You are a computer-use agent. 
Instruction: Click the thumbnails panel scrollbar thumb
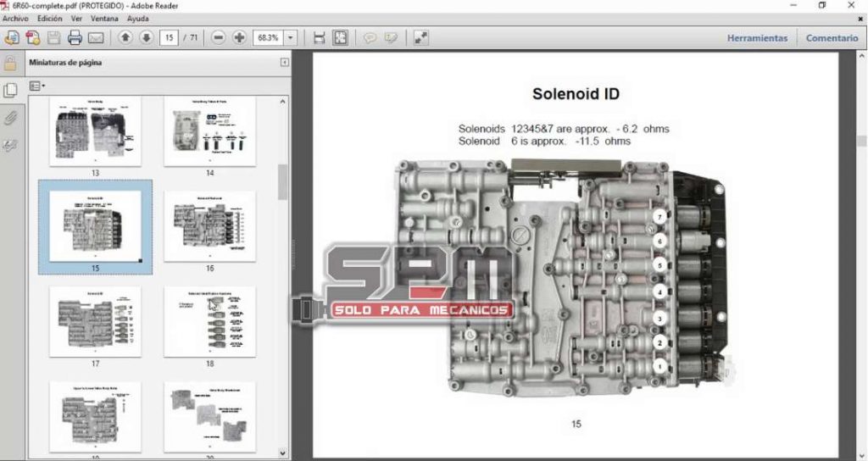pyautogui.click(x=283, y=181)
